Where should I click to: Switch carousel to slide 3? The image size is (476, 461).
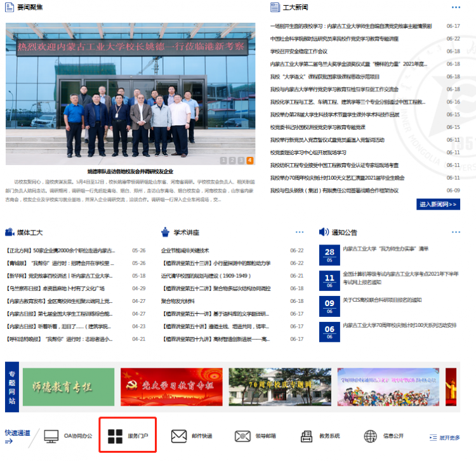[241, 160]
